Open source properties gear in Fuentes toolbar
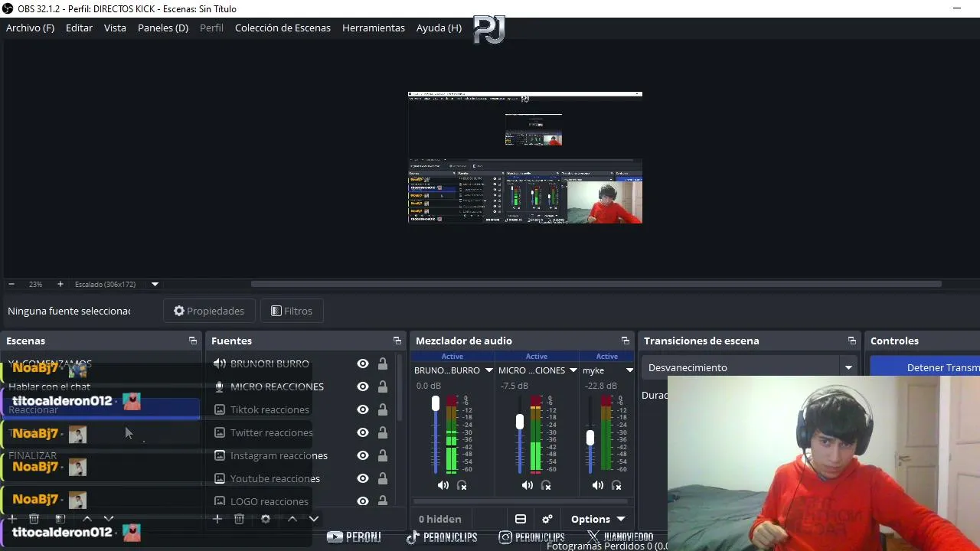The height and width of the screenshot is (551, 980). tap(266, 519)
